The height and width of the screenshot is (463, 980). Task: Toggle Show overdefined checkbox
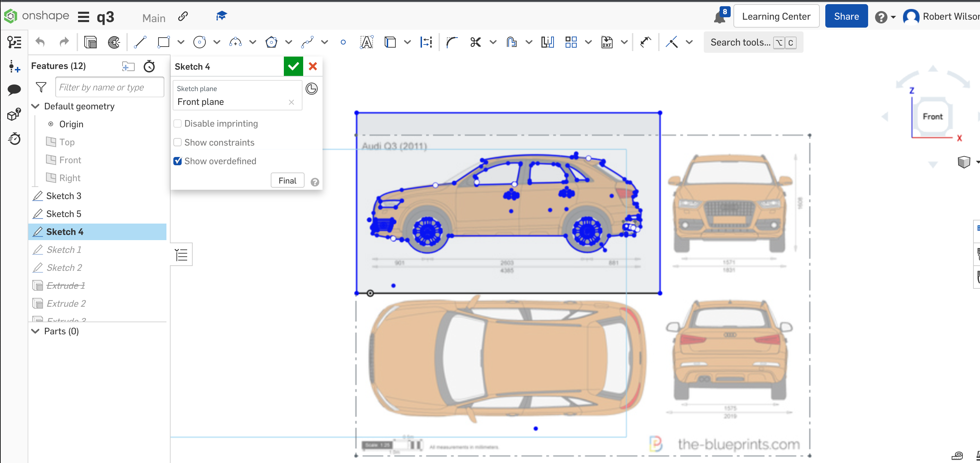tap(177, 161)
